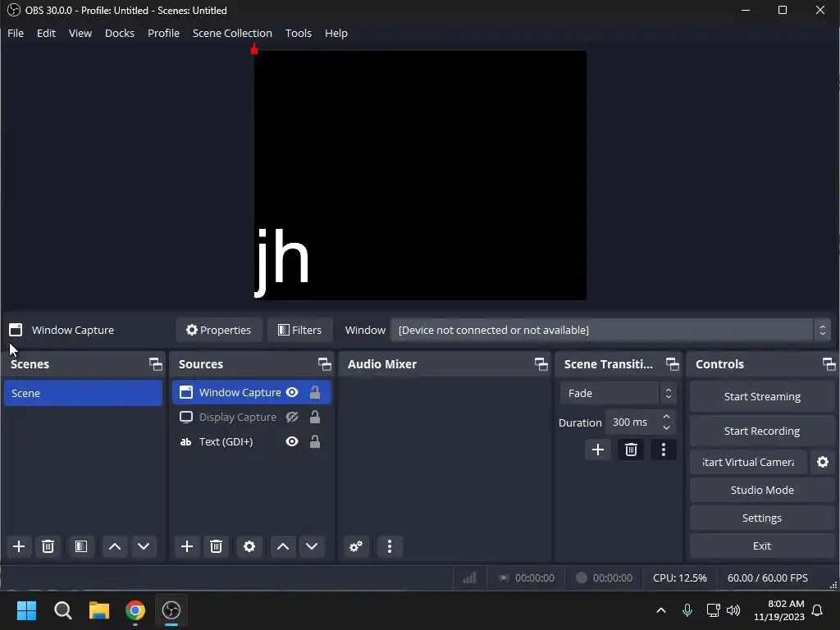The width and height of the screenshot is (840, 630).
Task: Select the Text (GDI+) source row
Action: tap(251, 441)
